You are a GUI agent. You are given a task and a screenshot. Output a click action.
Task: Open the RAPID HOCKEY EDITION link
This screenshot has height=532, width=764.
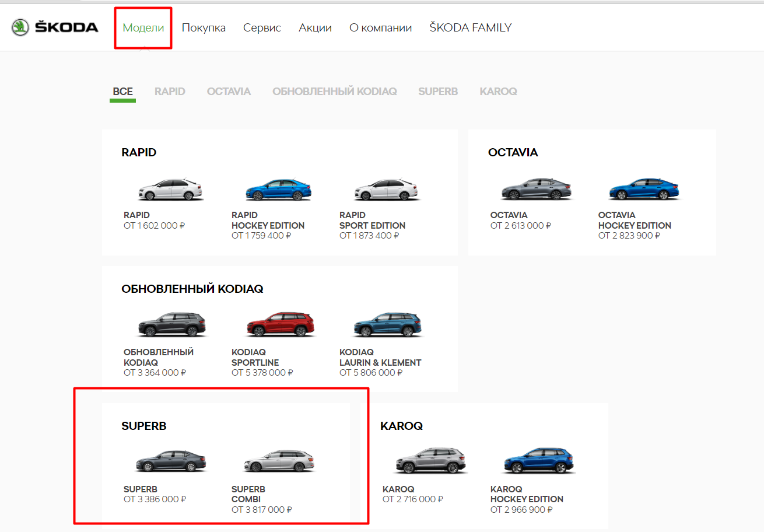point(268,220)
